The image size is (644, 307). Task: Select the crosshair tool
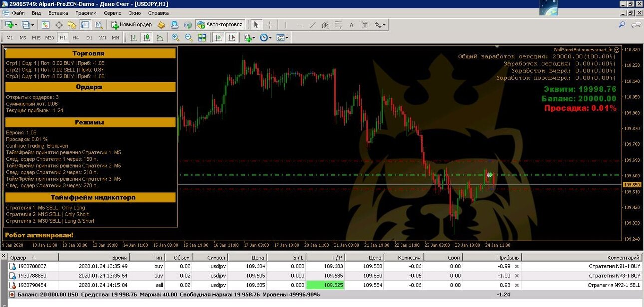coord(270,25)
